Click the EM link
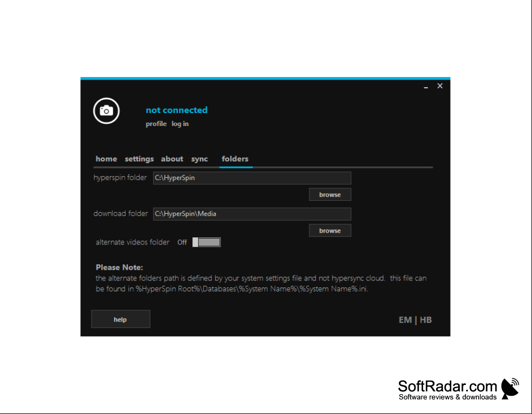The image size is (532, 414). [x=405, y=320]
